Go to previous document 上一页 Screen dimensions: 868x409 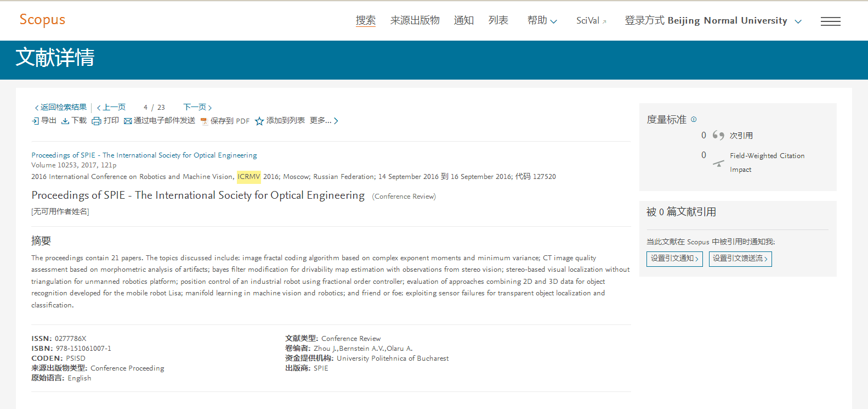pos(111,107)
